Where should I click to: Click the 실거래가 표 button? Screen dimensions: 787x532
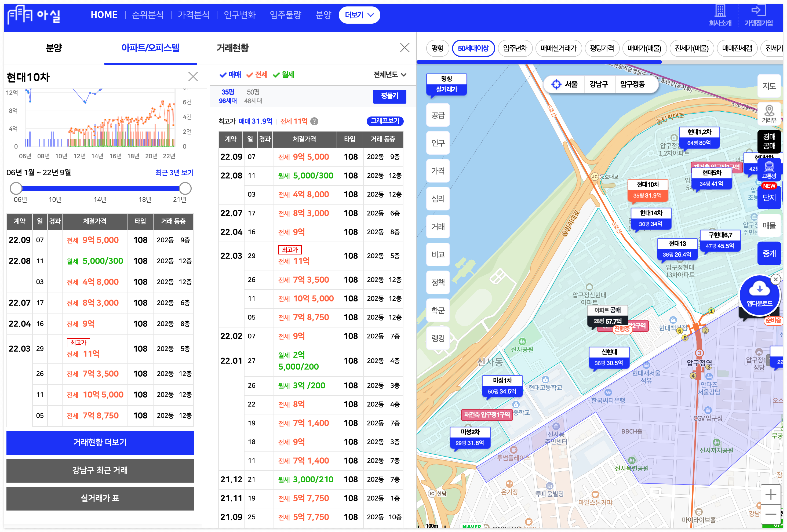(100, 498)
